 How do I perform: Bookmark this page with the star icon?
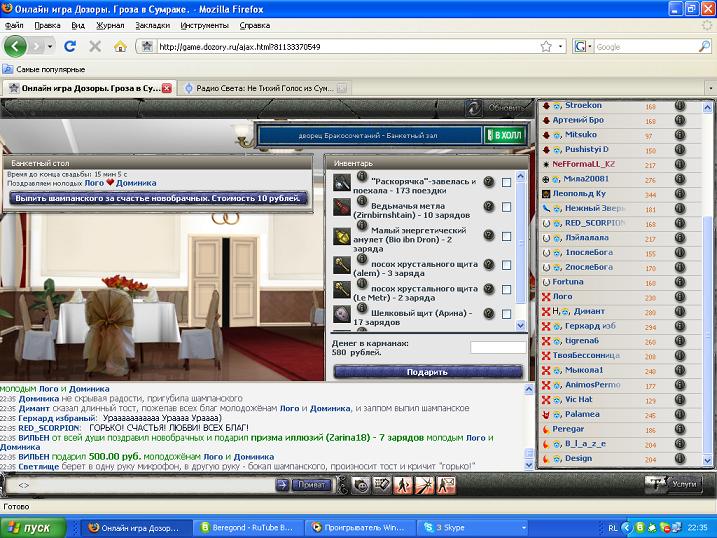pos(546,46)
